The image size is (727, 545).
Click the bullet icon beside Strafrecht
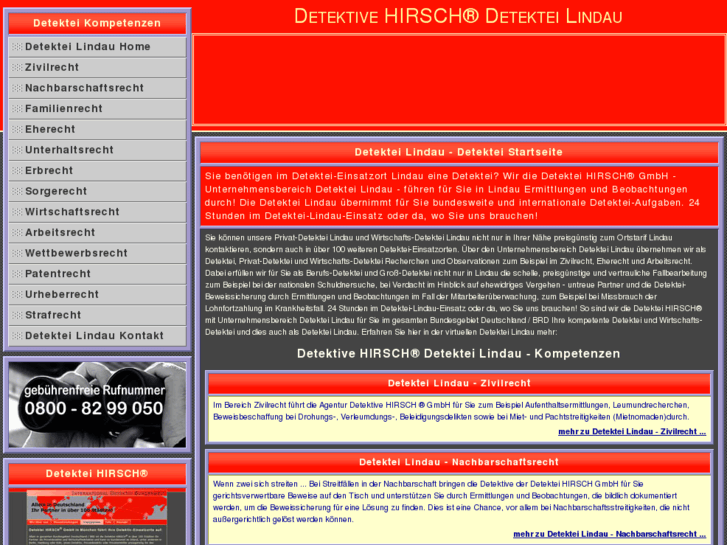(x=17, y=315)
